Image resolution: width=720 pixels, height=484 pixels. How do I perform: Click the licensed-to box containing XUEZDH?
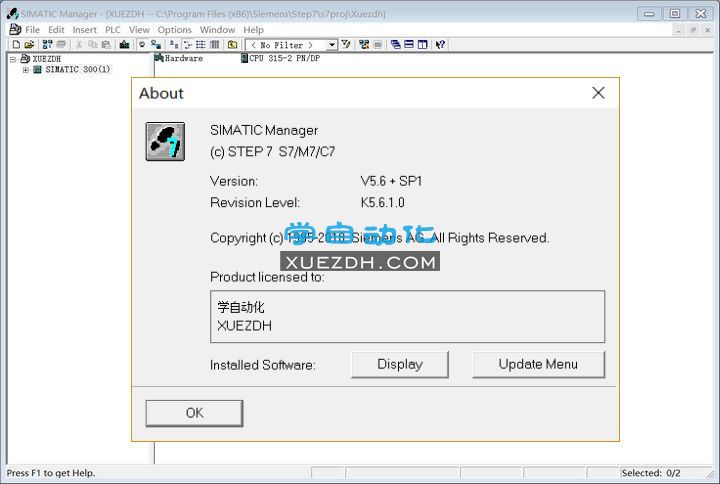(407, 316)
